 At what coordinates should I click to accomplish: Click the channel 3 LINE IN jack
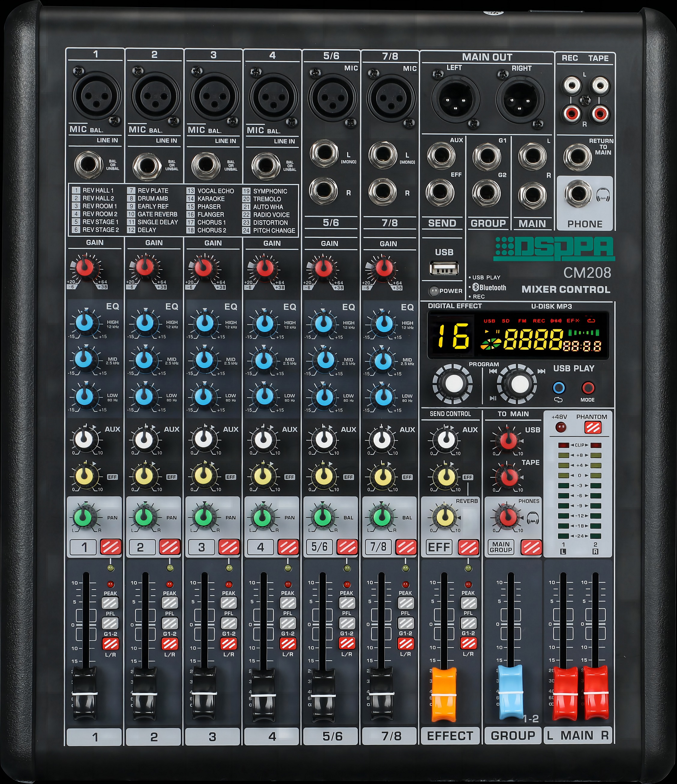pyautogui.click(x=205, y=165)
